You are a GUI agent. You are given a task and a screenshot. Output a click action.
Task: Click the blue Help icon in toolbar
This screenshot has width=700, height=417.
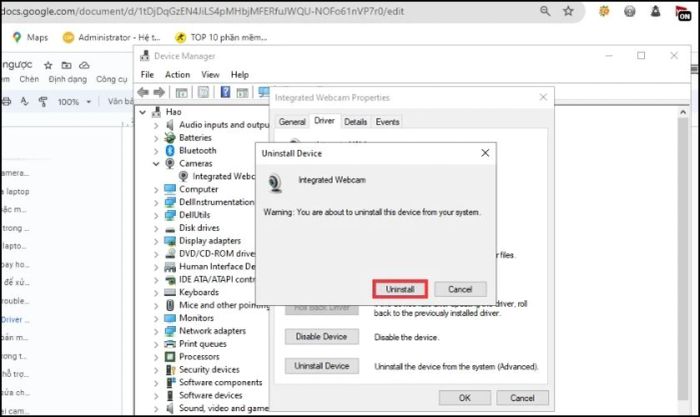click(x=225, y=92)
